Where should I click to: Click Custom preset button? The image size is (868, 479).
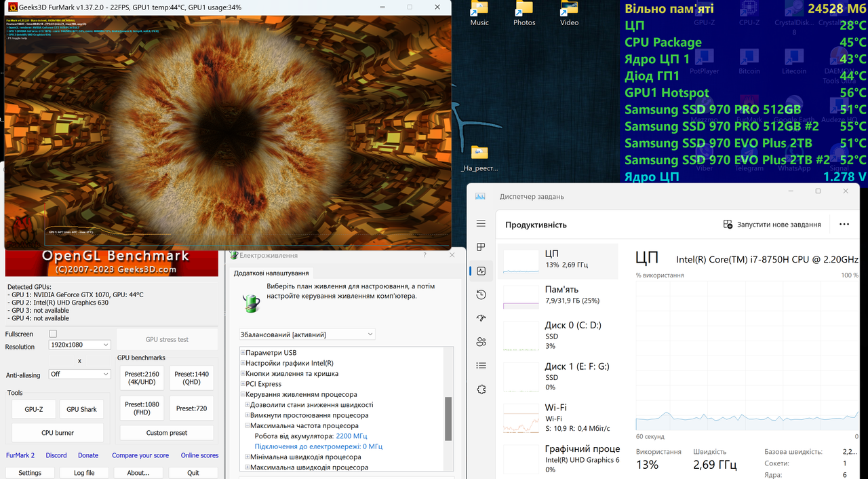[x=167, y=433]
